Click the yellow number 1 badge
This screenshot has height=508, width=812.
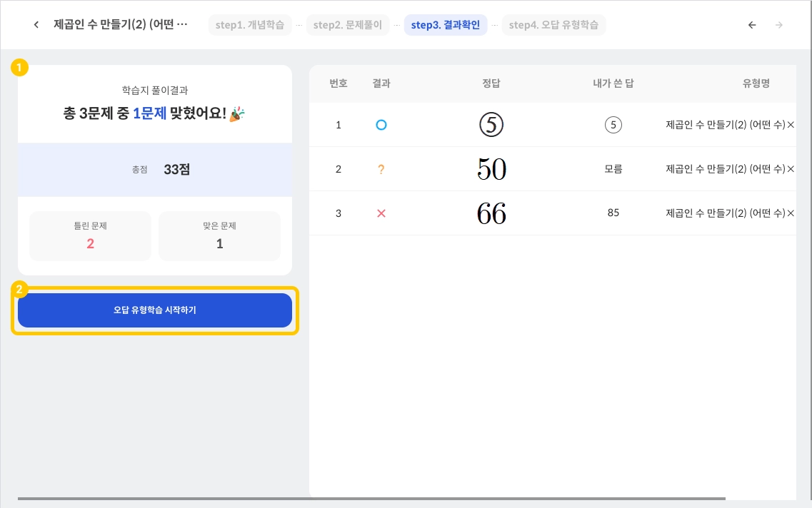coord(20,68)
